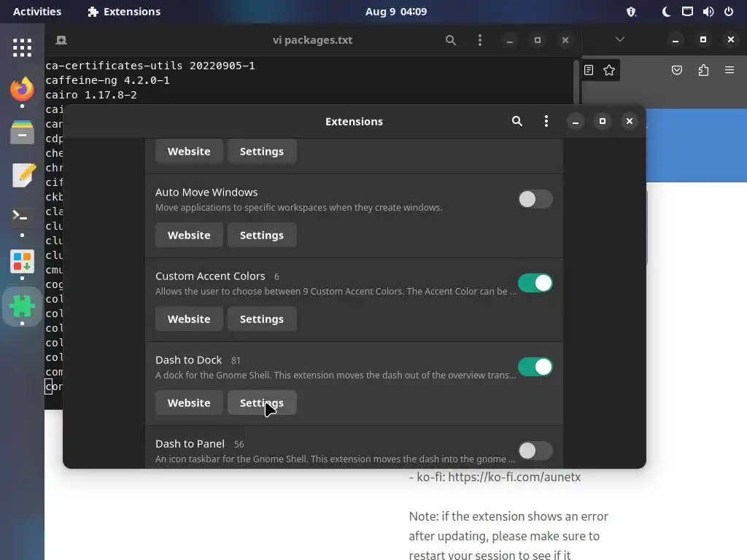The image size is (747, 560).
Task: Open the Activities overview
Action: point(36,12)
